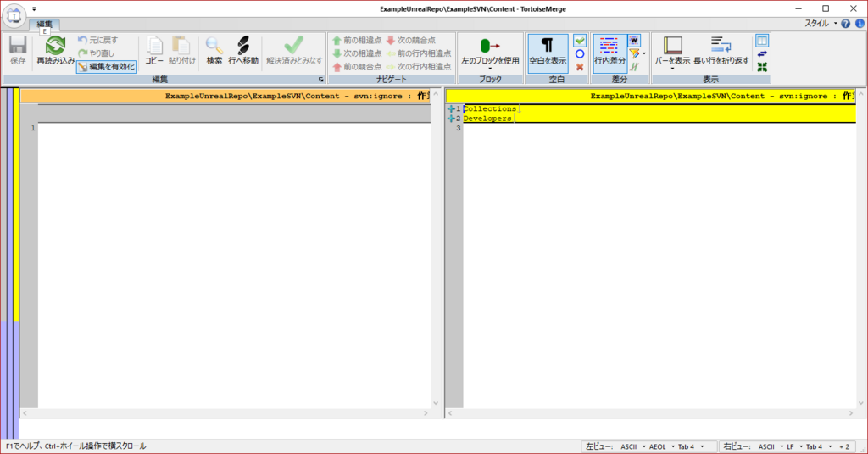Click 解決済みとみなす mark as resolved

click(294, 51)
